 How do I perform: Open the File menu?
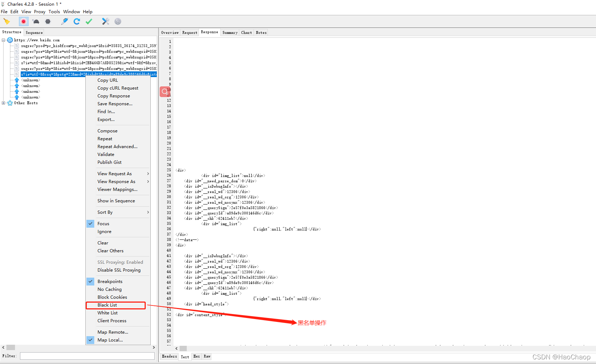tap(4, 11)
